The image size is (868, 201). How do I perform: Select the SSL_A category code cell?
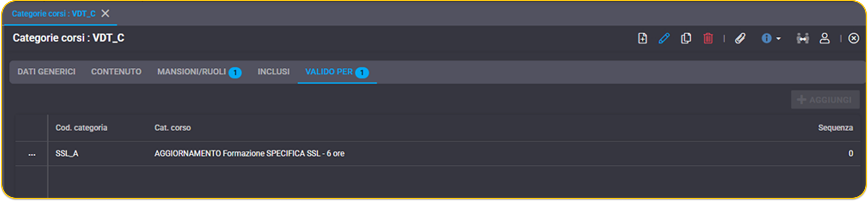pyautogui.click(x=67, y=154)
